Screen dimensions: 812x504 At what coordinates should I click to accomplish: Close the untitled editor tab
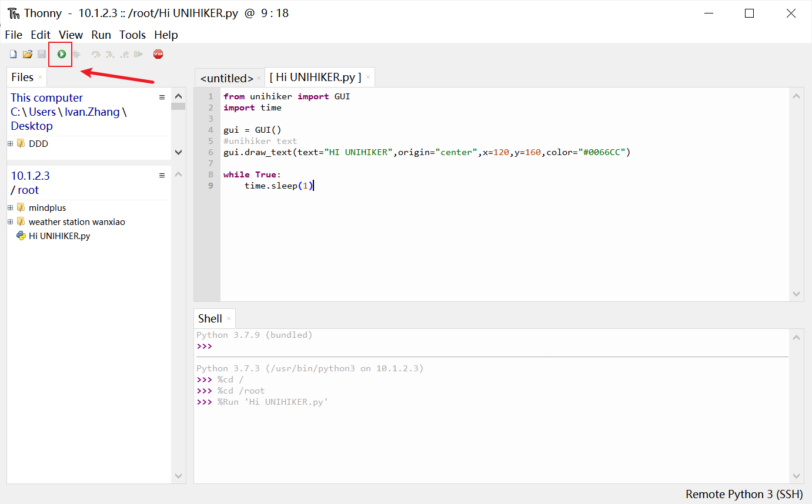258,78
